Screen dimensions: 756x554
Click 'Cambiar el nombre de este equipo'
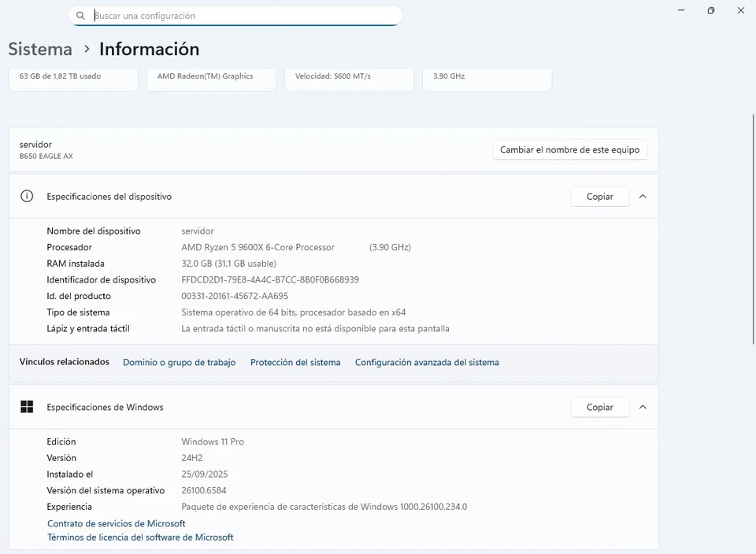point(569,150)
